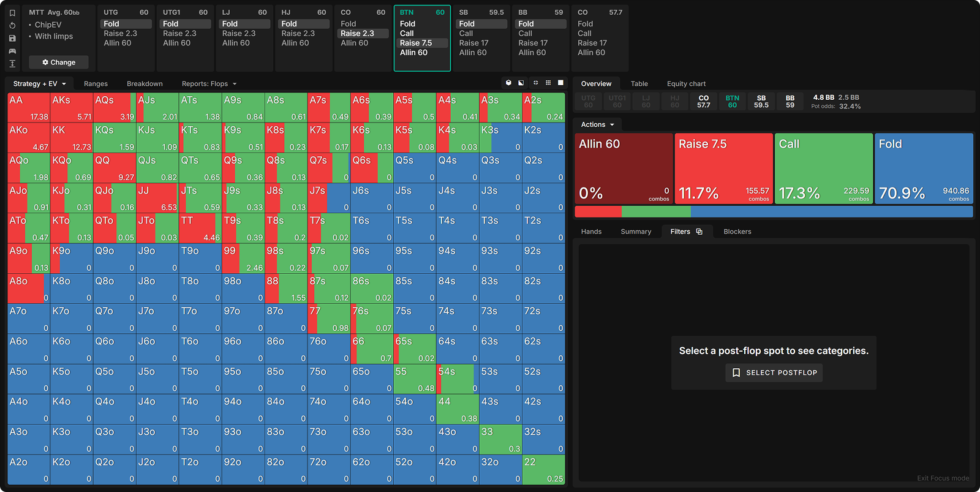
Task: Expand the Reports: Flops dropdown
Action: click(x=209, y=84)
